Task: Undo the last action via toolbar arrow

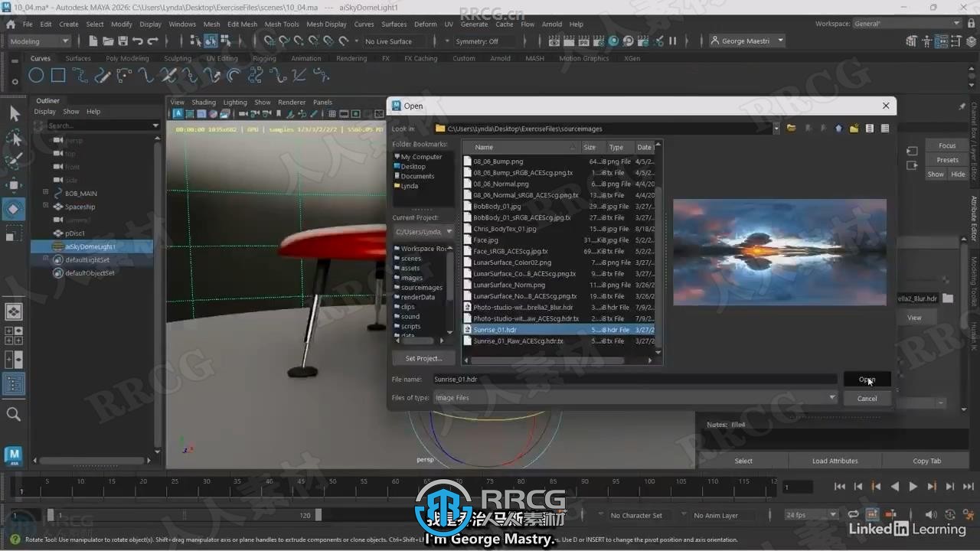Action: click(x=138, y=41)
